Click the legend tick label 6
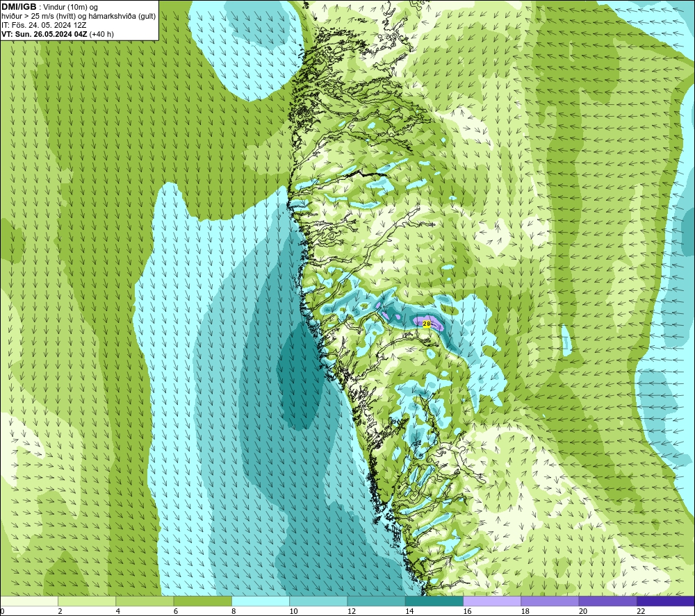The width and height of the screenshot is (695, 616). pos(176,611)
